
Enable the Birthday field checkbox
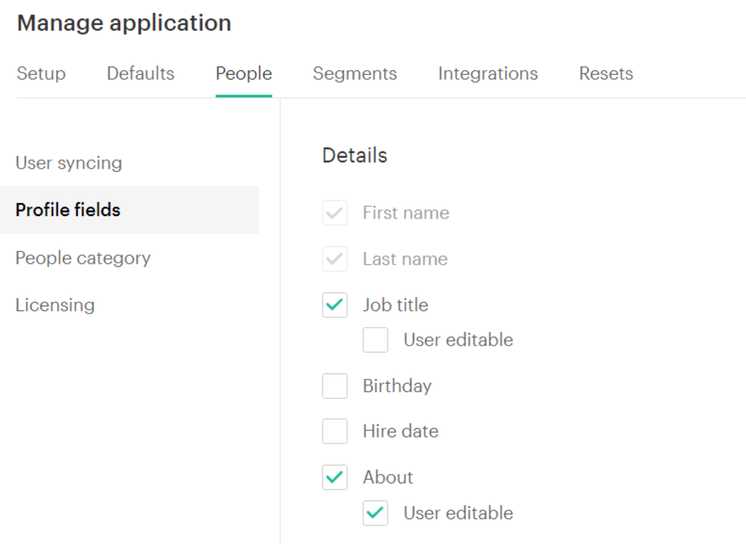point(335,386)
